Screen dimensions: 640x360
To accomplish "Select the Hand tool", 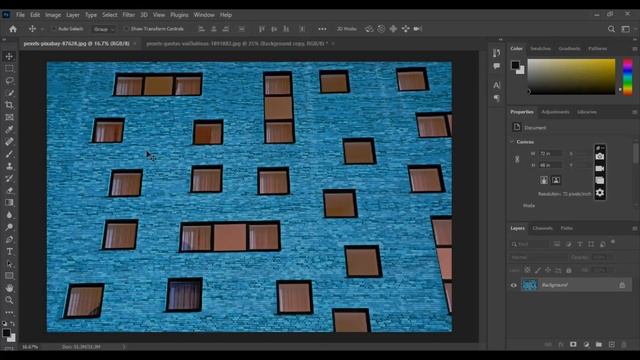I will (x=9, y=288).
